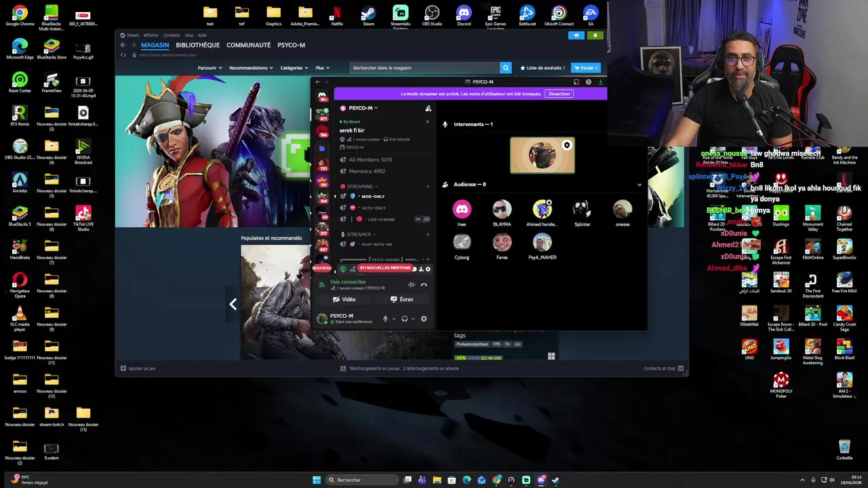Image resolution: width=868 pixels, height=488 pixels.
Task: Open VLC media player desktop icon
Action: tap(20, 317)
